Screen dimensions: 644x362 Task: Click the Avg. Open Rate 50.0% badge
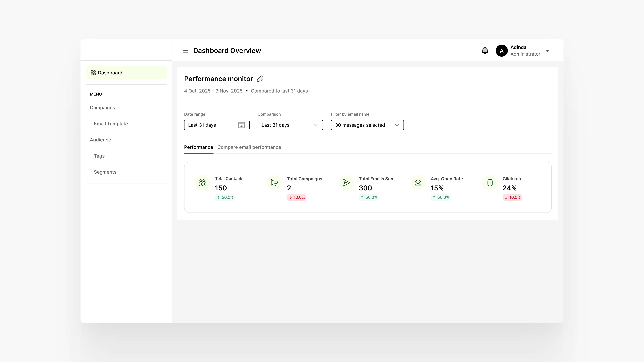tap(441, 197)
